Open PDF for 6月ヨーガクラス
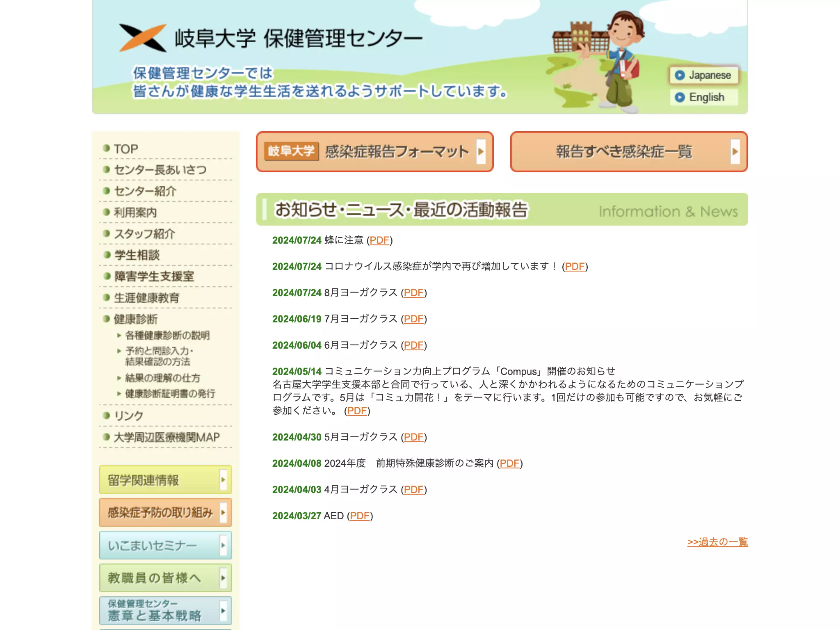The image size is (840, 630). click(414, 345)
